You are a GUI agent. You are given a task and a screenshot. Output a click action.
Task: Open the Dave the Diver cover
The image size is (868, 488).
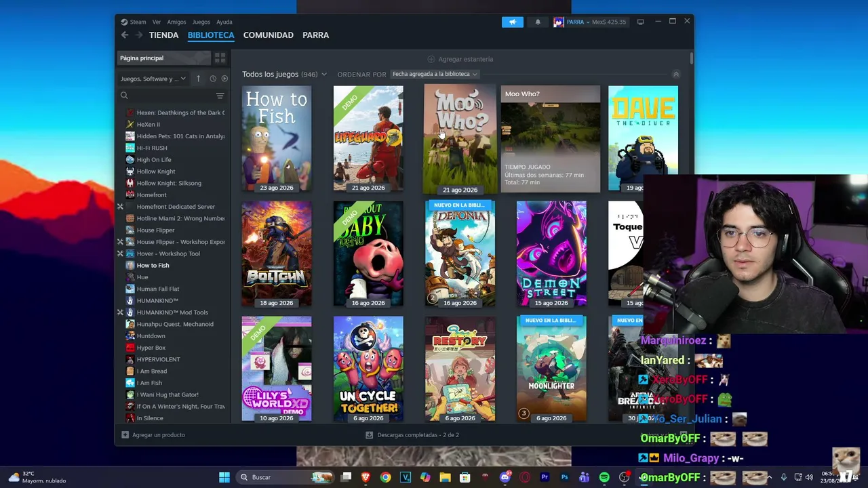643,138
